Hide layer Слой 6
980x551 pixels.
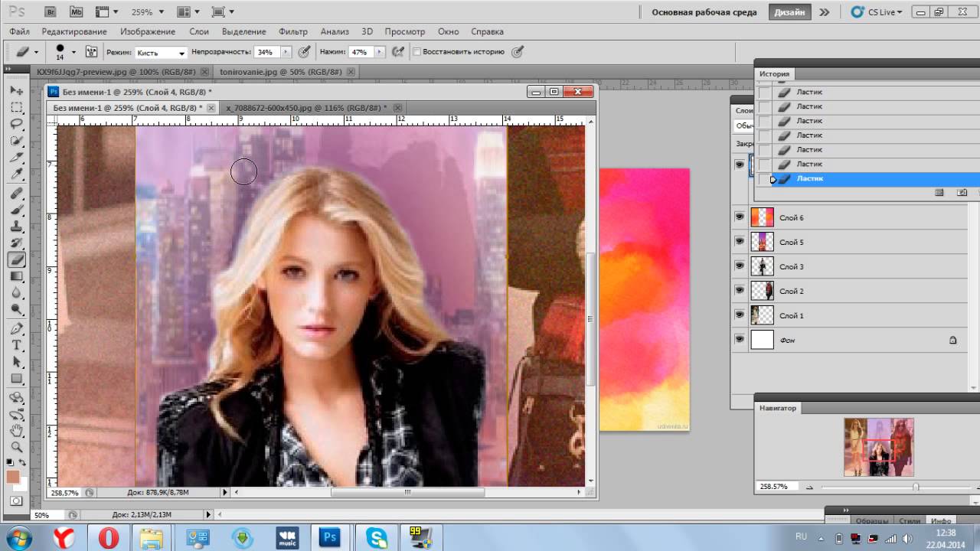(740, 217)
